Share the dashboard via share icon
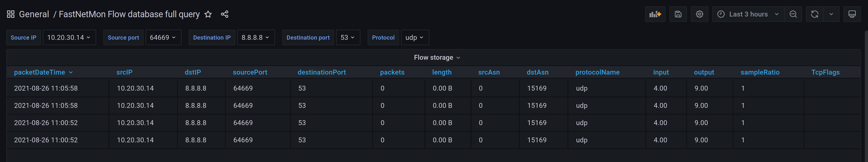This screenshot has height=162, width=868. coord(224,14)
